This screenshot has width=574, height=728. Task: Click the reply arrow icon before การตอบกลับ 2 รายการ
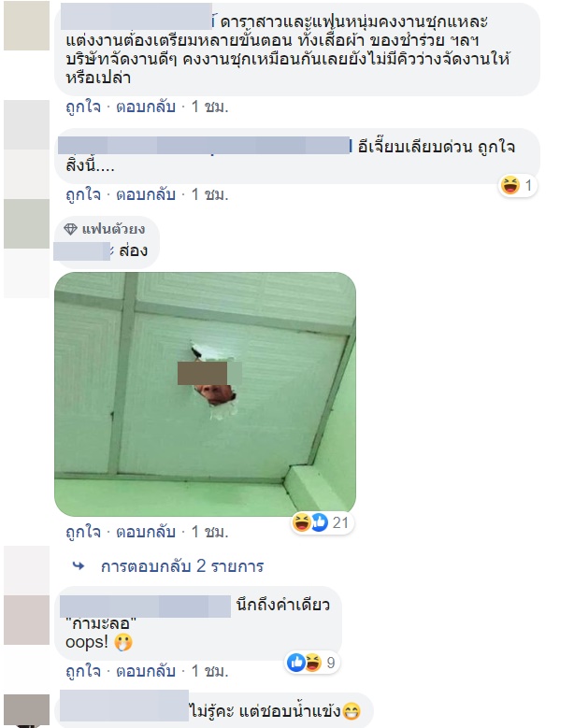[x=79, y=566]
